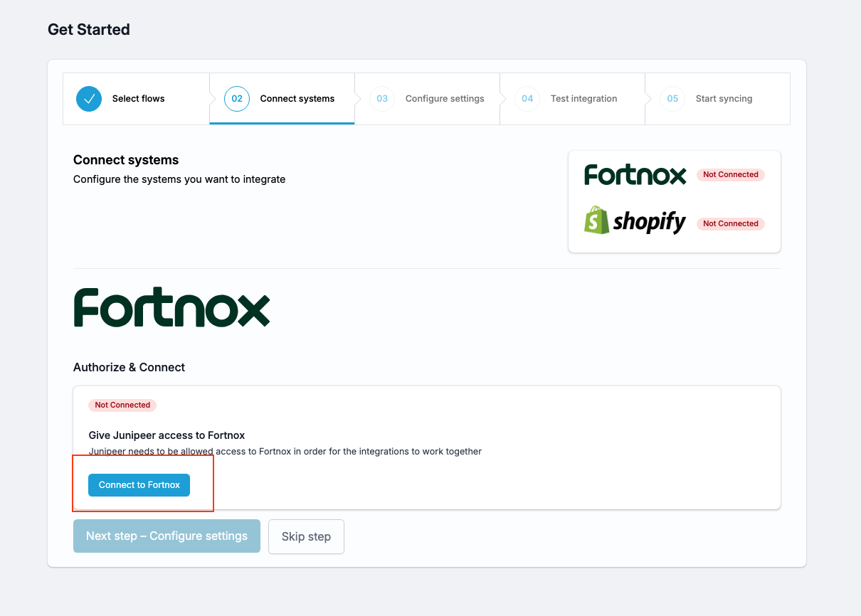
Task: Click Next step – Configure settings button
Action: 167,536
